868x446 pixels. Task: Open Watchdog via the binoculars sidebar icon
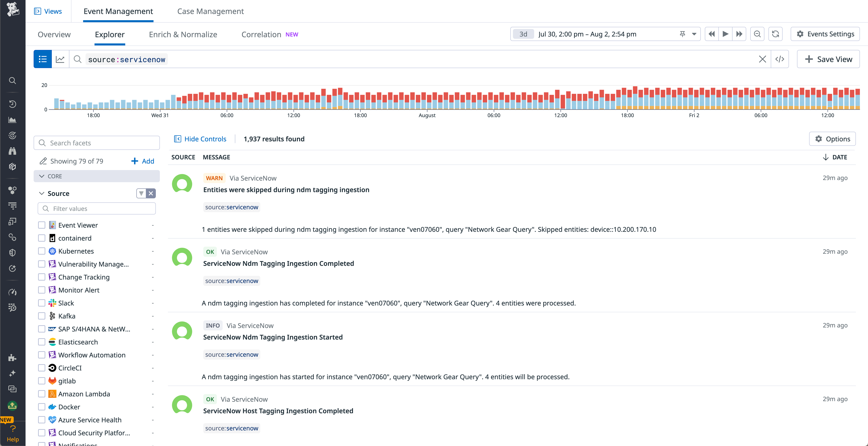point(12,151)
